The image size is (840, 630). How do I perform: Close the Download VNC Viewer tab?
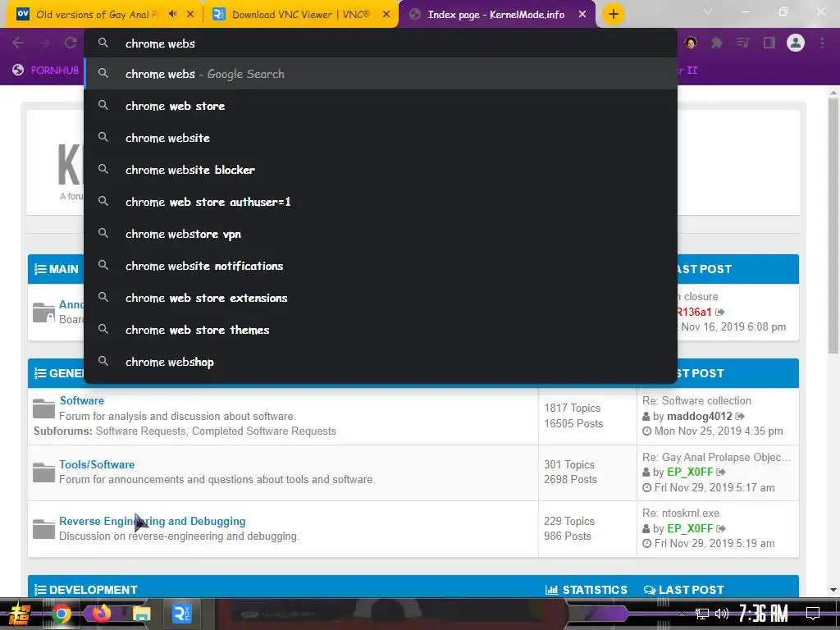(x=386, y=15)
